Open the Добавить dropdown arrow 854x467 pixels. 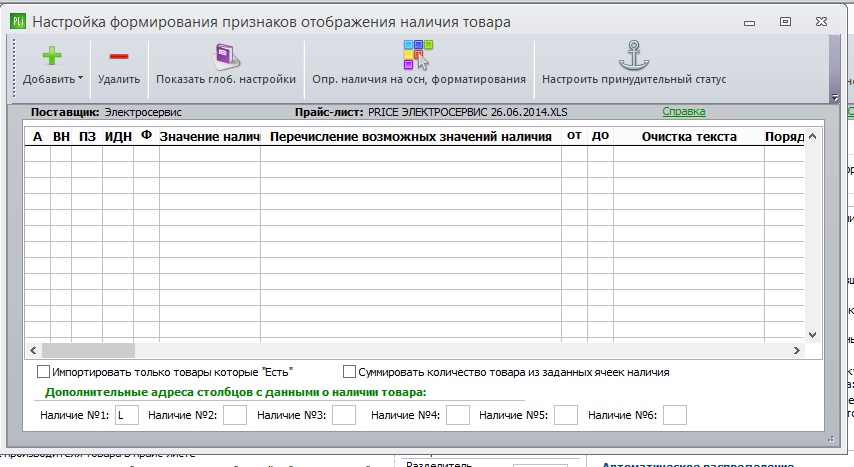click(x=81, y=78)
